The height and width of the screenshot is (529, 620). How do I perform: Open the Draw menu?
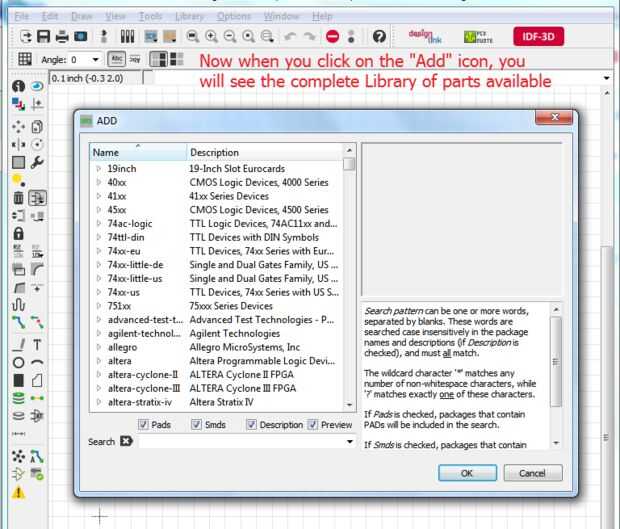click(81, 17)
